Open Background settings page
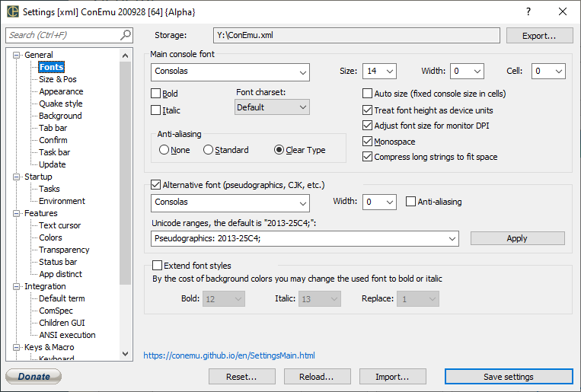 [x=60, y=116]
